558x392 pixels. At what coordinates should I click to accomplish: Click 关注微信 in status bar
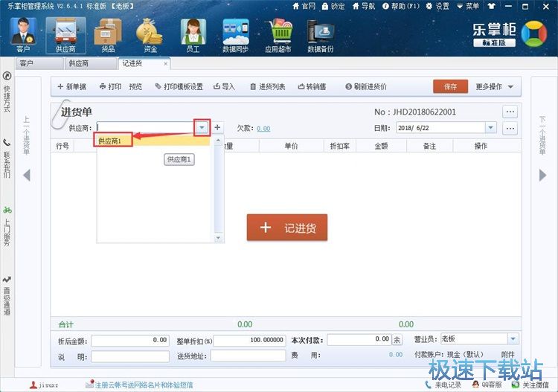point(530,385)
